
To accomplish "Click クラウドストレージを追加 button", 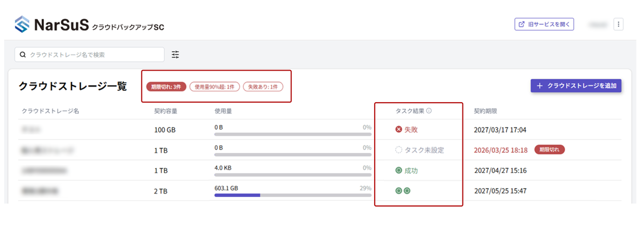I will tap(576, 85).
